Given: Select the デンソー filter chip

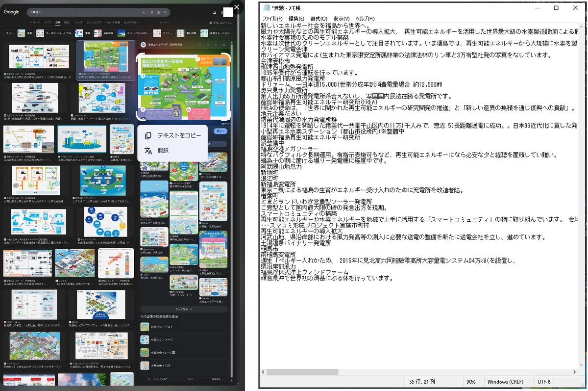Looking at the screenshot, I should tap(163, 33).
